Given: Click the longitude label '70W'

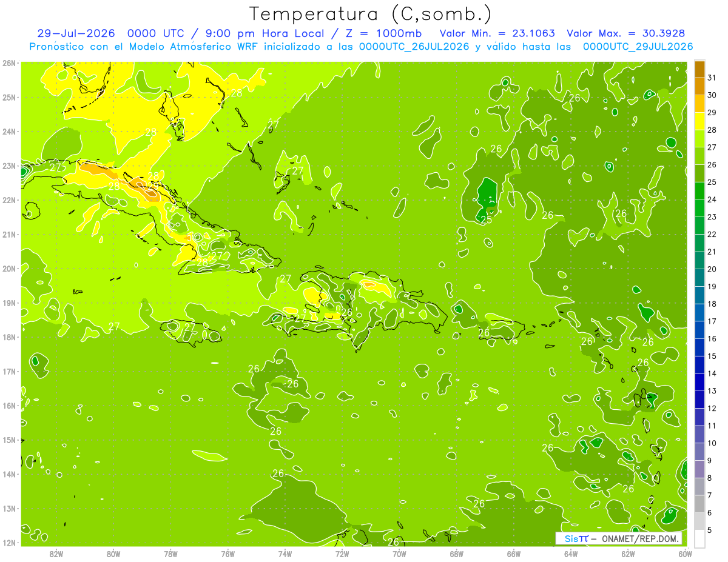Looking at the screenshot, I should point(399,554).
